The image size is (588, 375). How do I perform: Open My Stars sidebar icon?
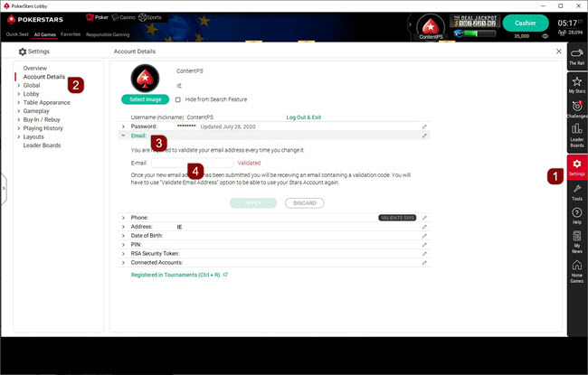coord(577,85)
